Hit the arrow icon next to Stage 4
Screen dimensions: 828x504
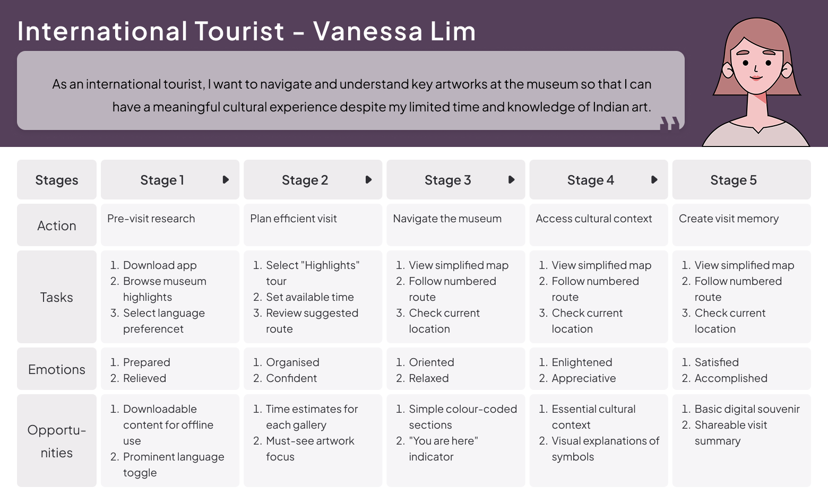point(654,180)
